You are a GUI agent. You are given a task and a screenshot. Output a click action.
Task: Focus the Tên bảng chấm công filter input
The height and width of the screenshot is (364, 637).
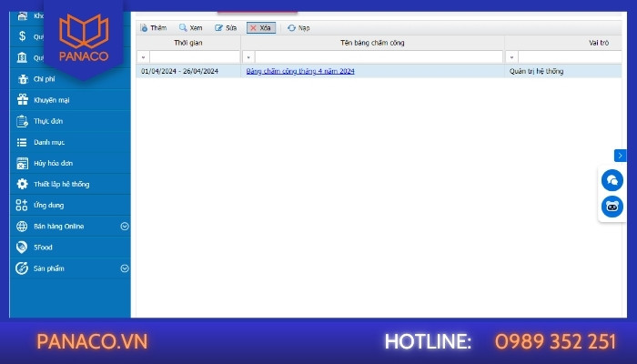pos(379,56)
